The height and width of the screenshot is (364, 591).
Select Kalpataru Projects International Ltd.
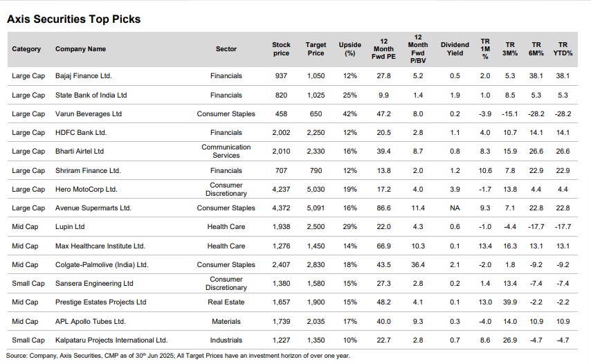coord(111,340)
